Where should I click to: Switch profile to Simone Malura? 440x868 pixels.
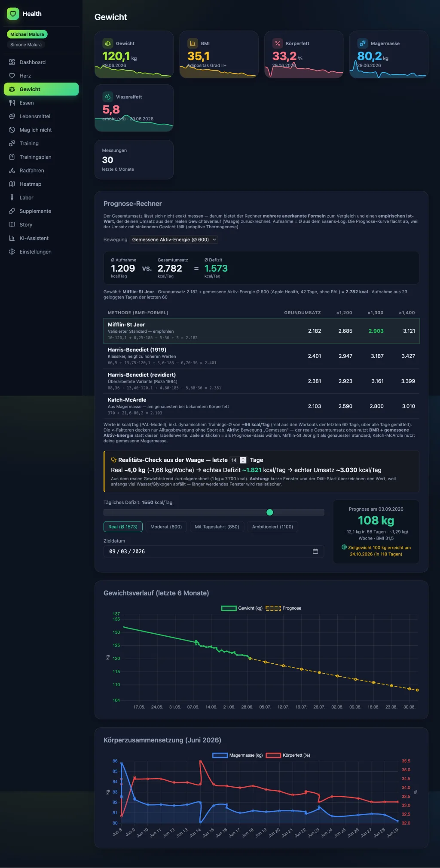point(26,45)
